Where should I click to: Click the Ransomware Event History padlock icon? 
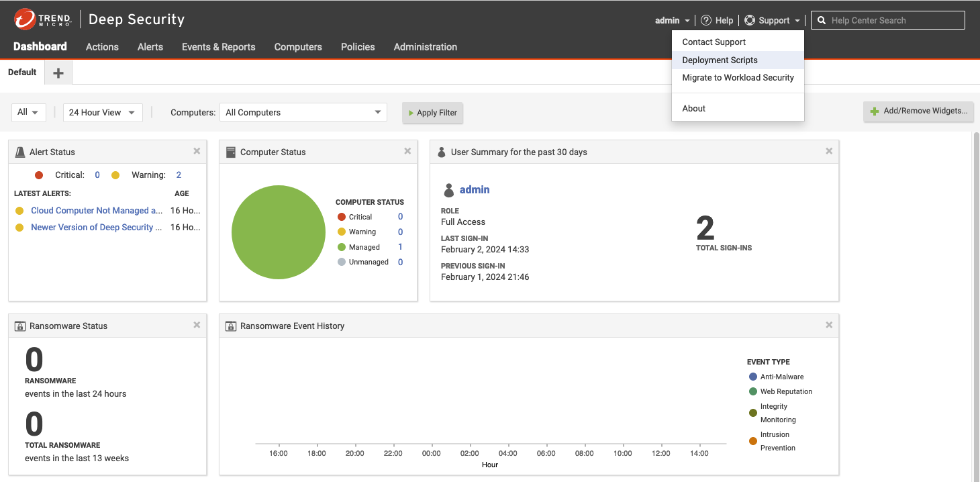pos(230,325)
